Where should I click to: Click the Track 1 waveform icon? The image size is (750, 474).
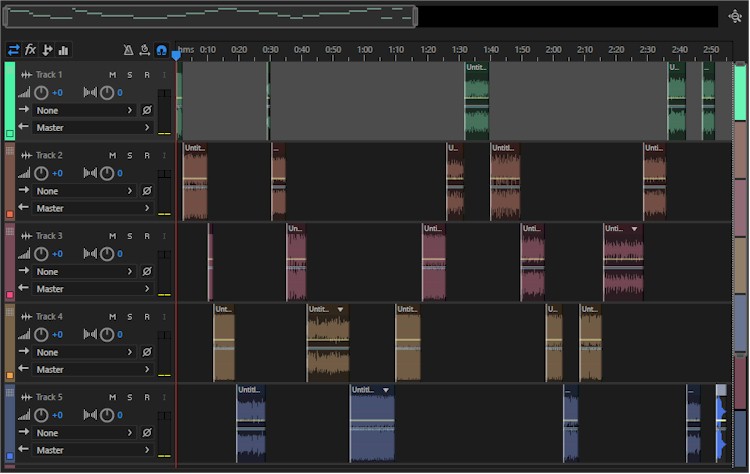pos(26,75)
